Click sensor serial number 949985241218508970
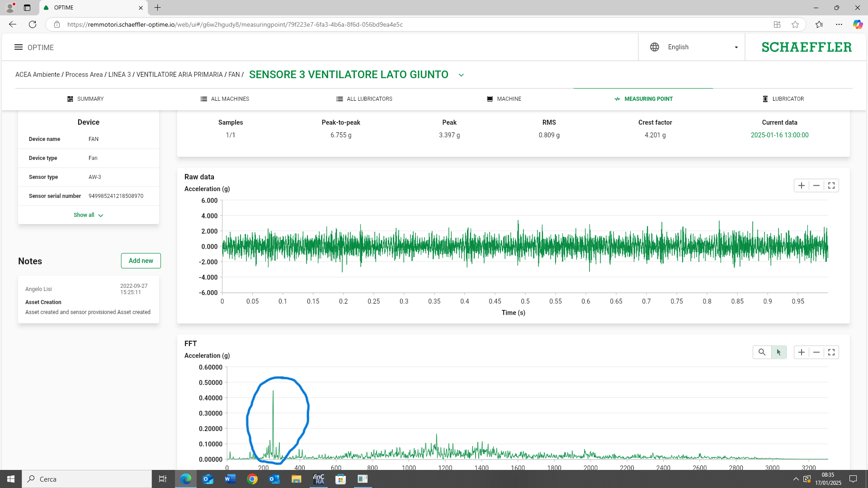This screenshot has width=868, height=488. 116,196
